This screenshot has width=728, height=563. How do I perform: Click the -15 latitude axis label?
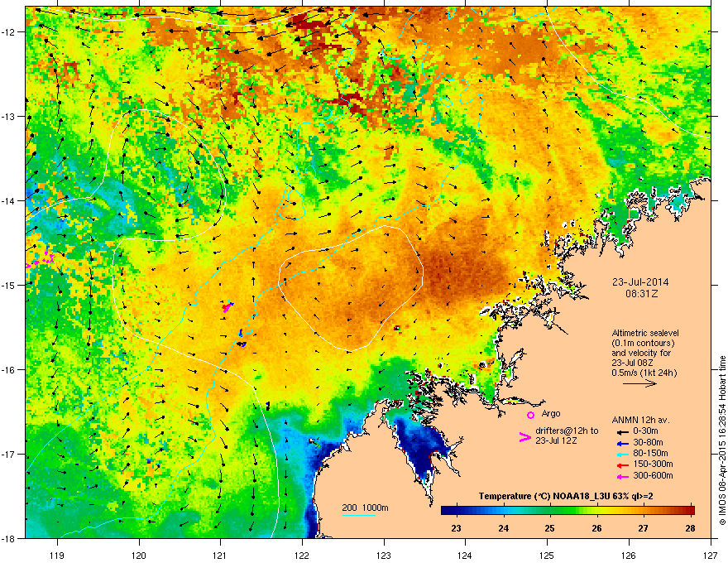(x=8, y=285)
